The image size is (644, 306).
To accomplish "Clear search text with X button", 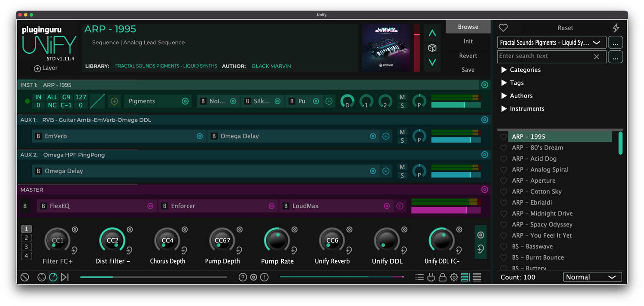I will pos(596,56).
